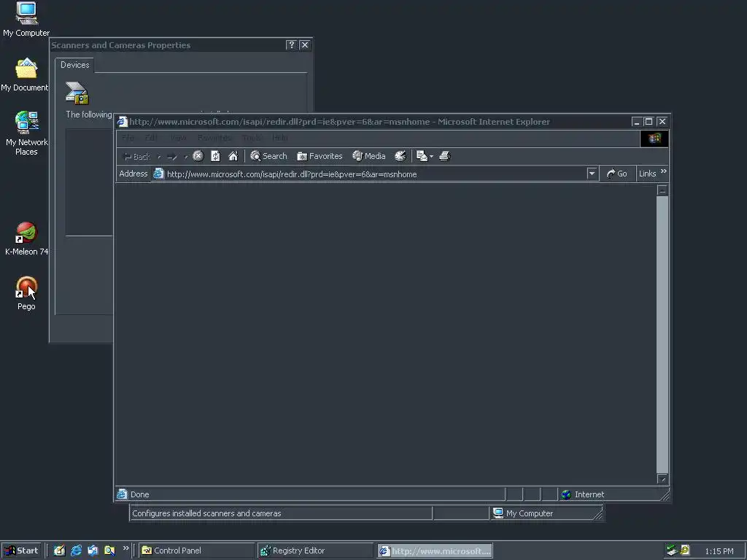This screenshot has width=747, height=560.
Task: Go to the Home page in IE
Action: coord(233,156)
